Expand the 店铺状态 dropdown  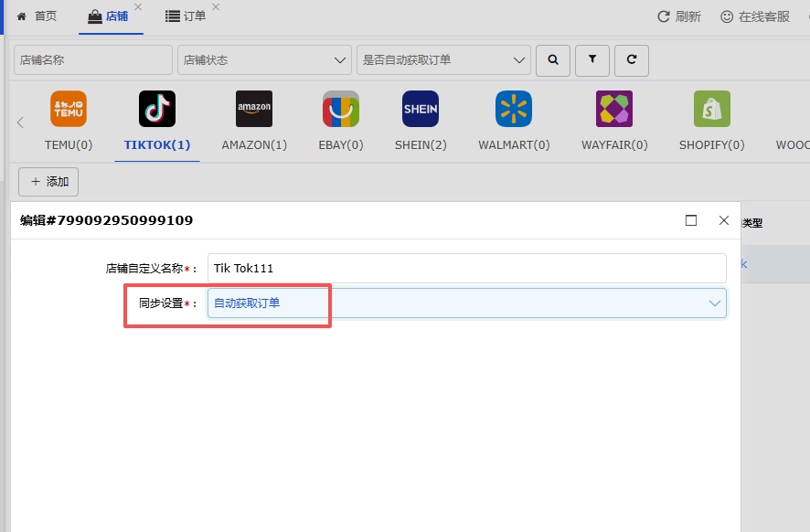264,60
